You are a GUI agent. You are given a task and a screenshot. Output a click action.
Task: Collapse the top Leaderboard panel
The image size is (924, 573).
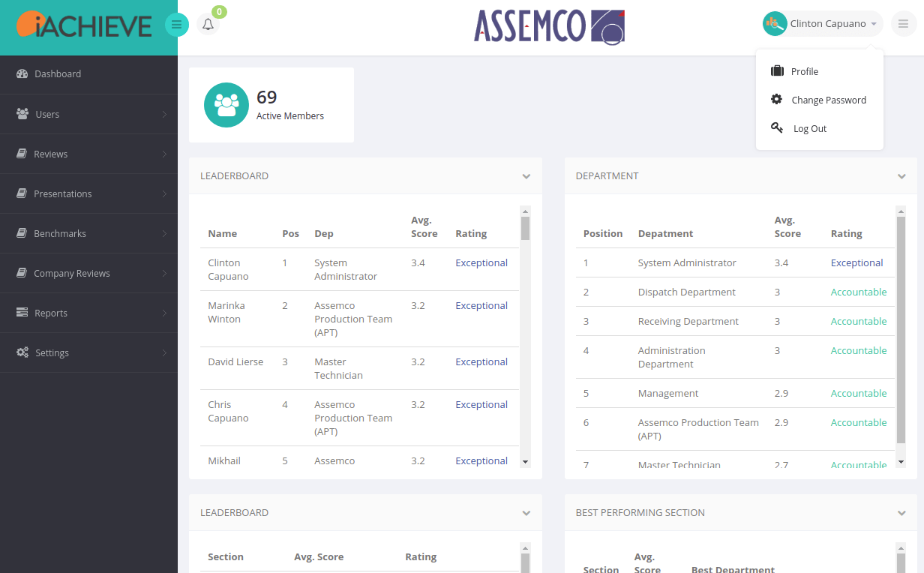526,176
